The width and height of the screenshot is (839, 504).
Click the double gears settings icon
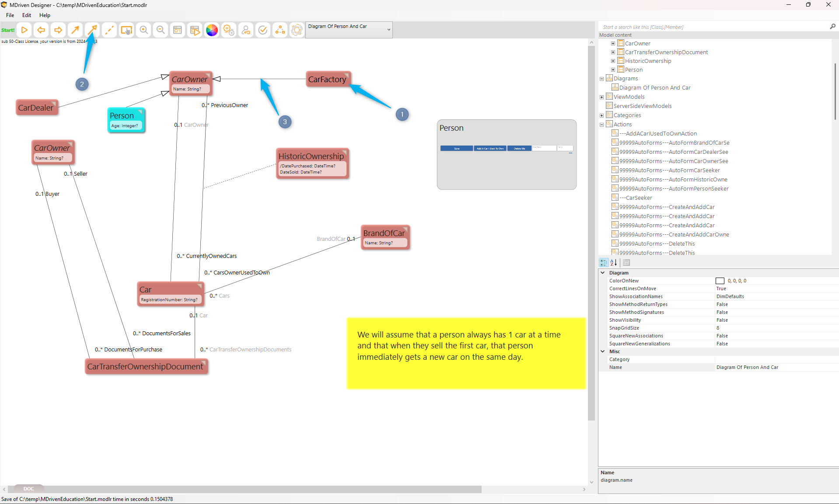(229, 30)
